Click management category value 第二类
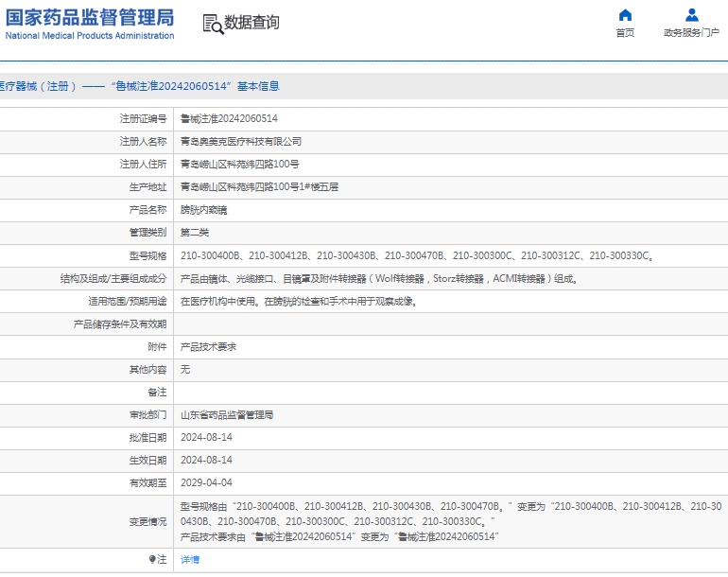The width and height of the screenshot is (728, 577). click(195, 233)
